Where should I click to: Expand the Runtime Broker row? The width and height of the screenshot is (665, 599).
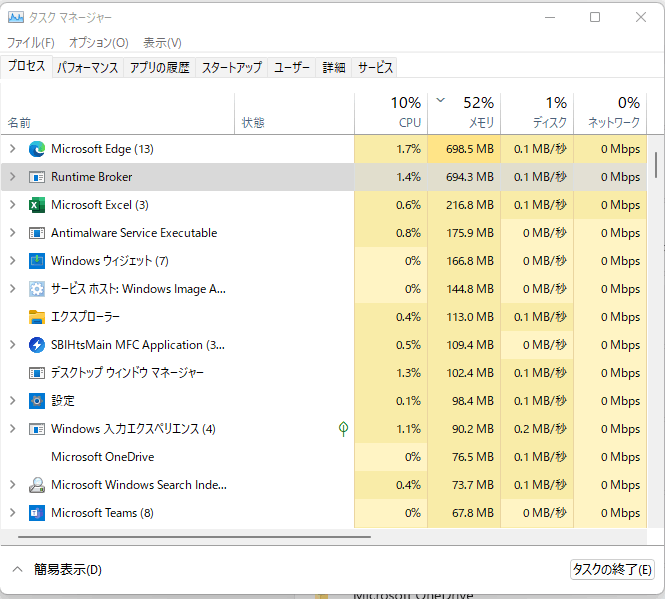tap(13, 177)
